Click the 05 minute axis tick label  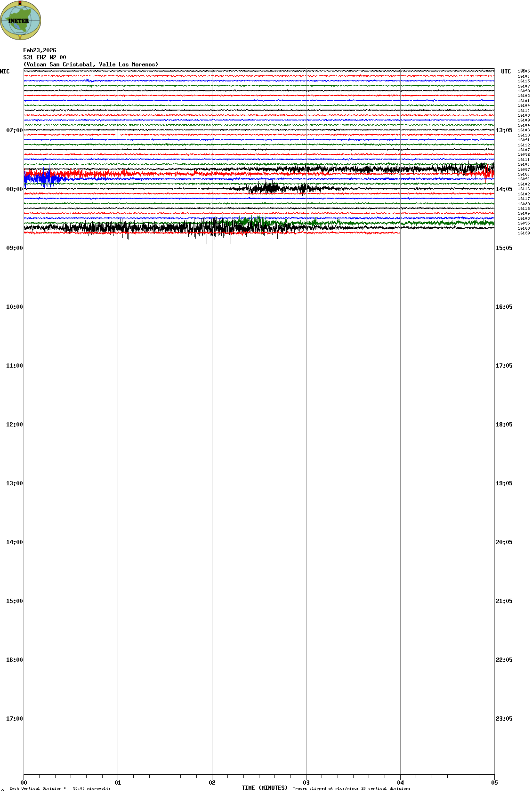pos(494,783)
